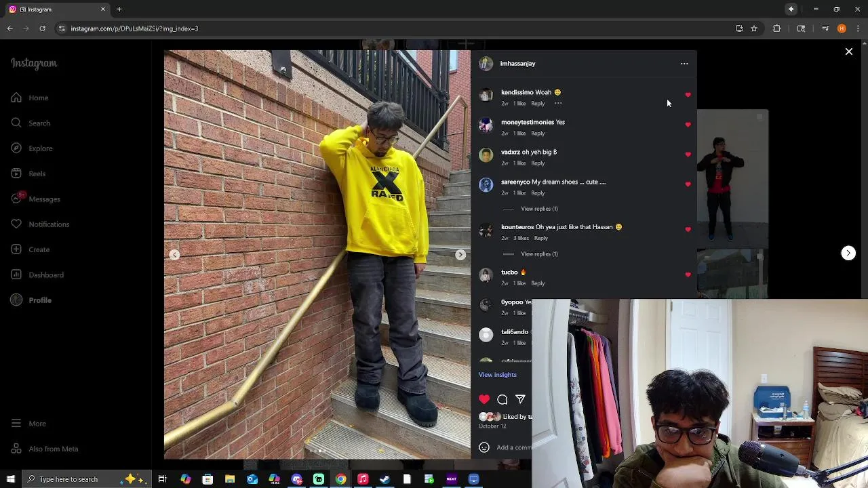Open the Dashboard sidebar item

pos(37,274)
